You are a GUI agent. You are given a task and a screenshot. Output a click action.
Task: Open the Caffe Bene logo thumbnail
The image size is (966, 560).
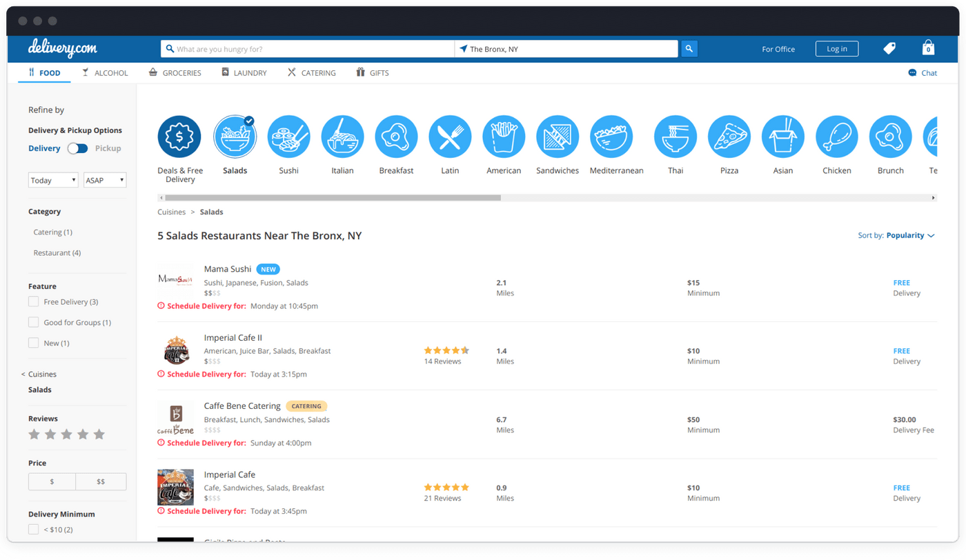175,419
